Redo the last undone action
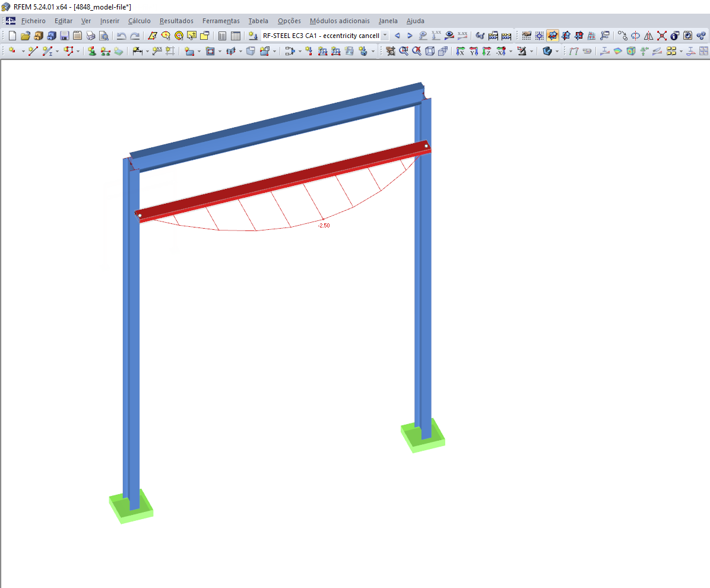Screen dimensions: 710x588 (x=135, y=36)
